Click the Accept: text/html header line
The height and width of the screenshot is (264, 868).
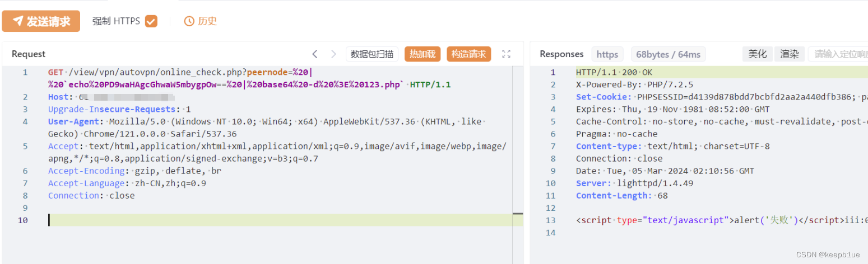coord(277,153)
